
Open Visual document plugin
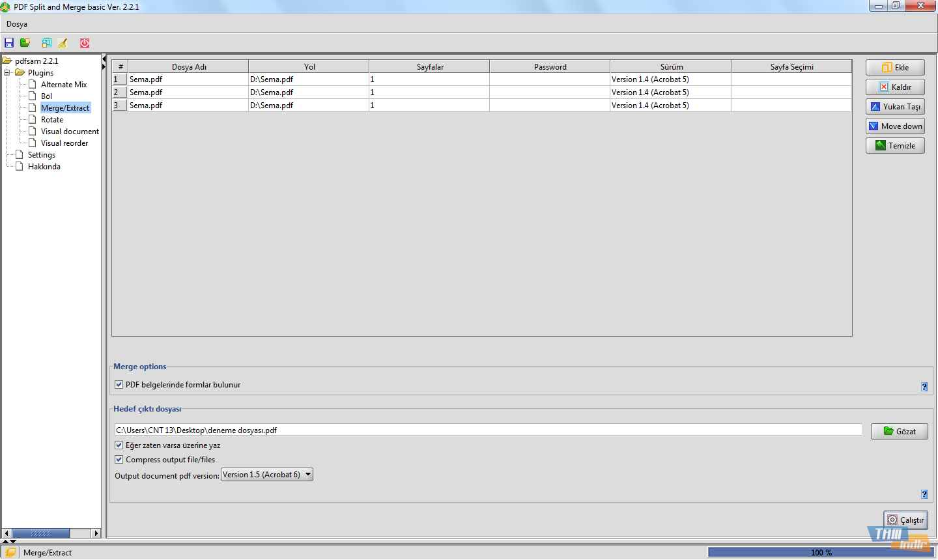point(70,132)
